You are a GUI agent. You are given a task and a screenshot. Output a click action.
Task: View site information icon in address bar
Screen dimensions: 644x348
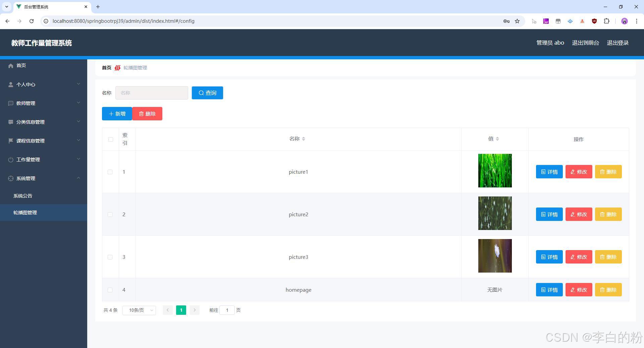tap(46, 21)
